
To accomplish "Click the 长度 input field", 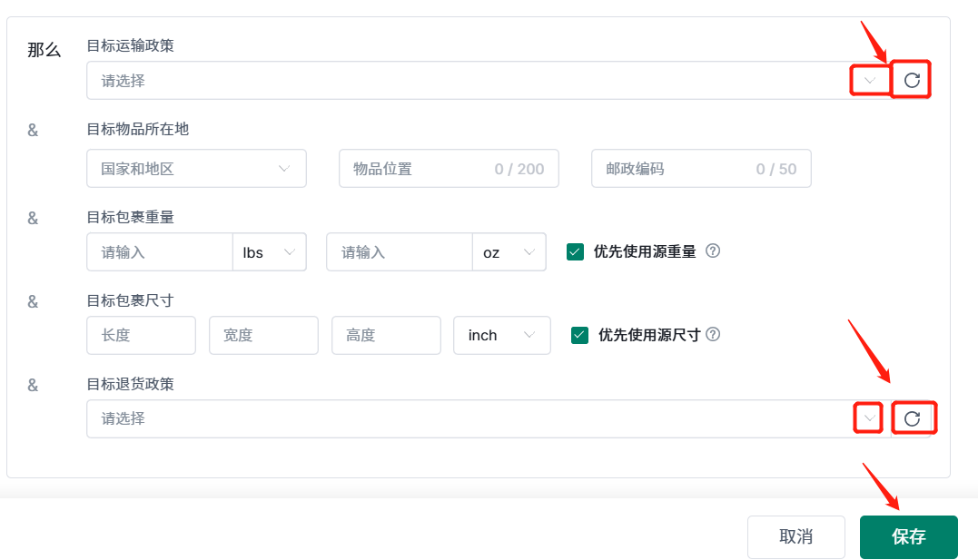I will click(x=141, y=335).
